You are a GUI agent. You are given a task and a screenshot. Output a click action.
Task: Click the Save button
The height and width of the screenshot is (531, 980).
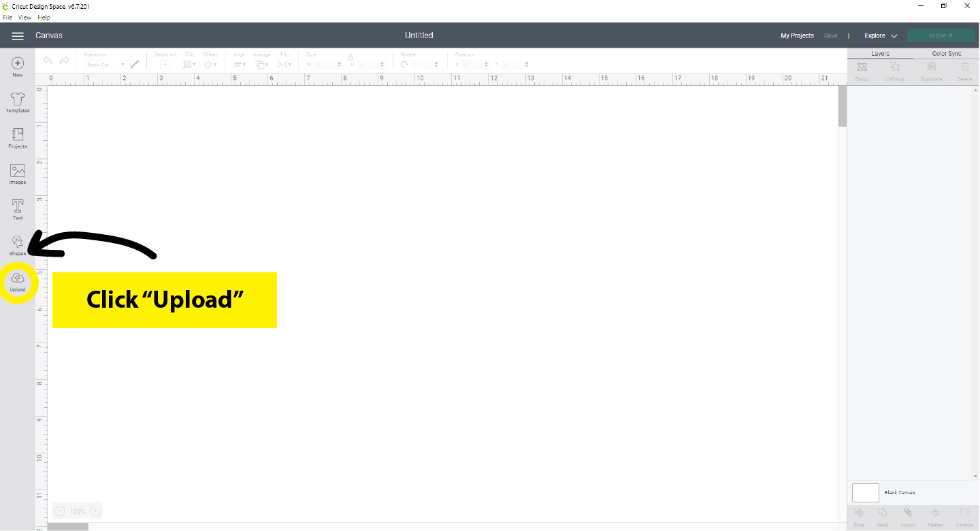click(x=830, y=35)
